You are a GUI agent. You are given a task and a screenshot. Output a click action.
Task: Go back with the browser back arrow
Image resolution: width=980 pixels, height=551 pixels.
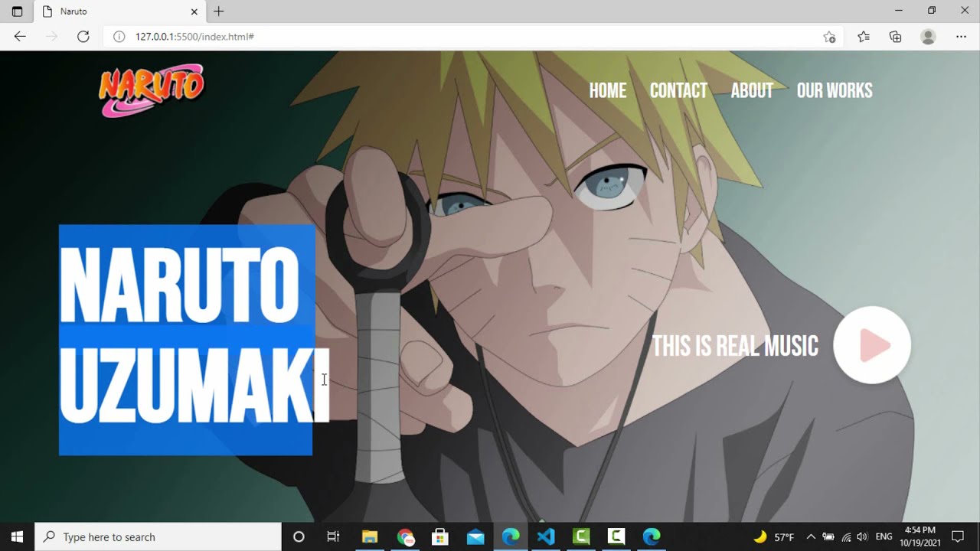pyautogui.click(x=20, y=37)
